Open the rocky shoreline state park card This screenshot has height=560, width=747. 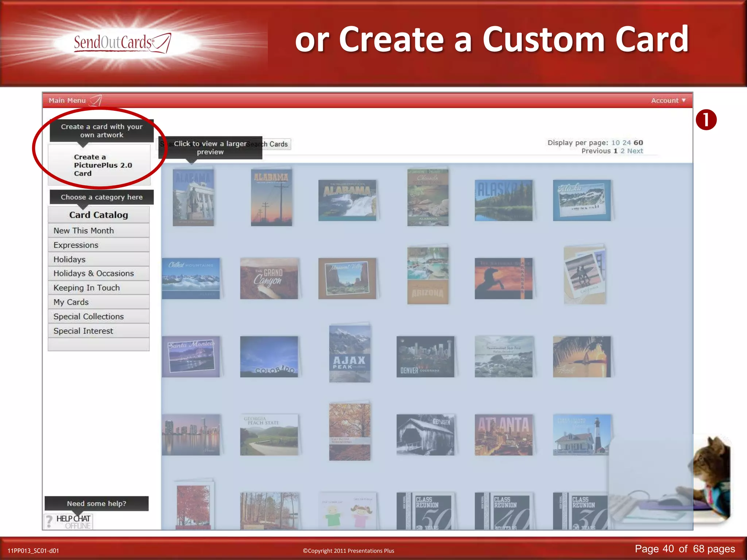504,357
